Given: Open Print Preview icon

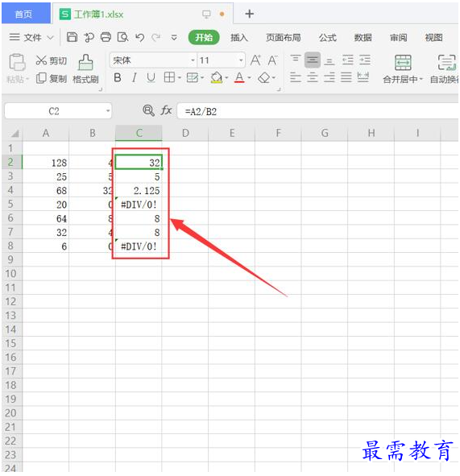Looking at the screenshot, I should click(x=122, y=37).
